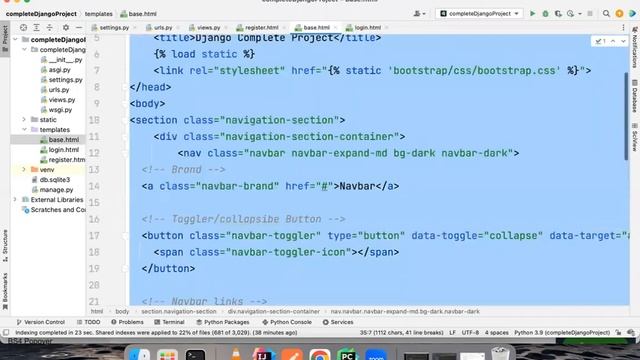Expand External Libraries node
The image size is (640, 360).
15,200
